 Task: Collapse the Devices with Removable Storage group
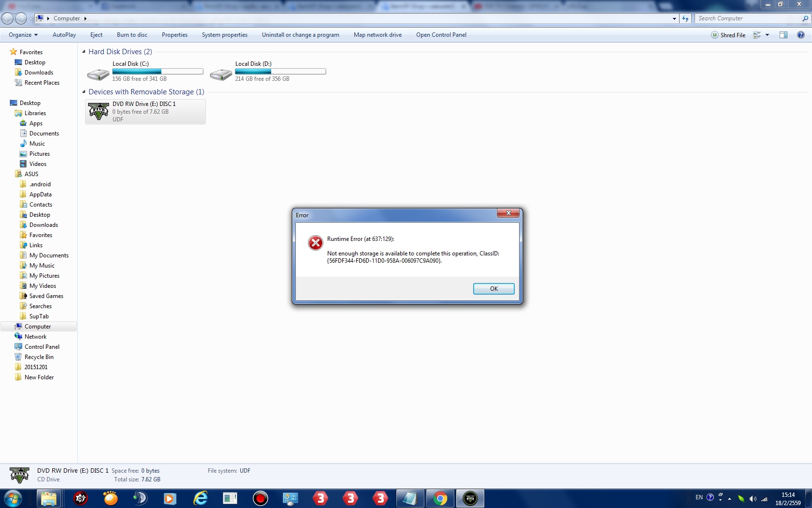pyautogui.click(x=84, y=92)
